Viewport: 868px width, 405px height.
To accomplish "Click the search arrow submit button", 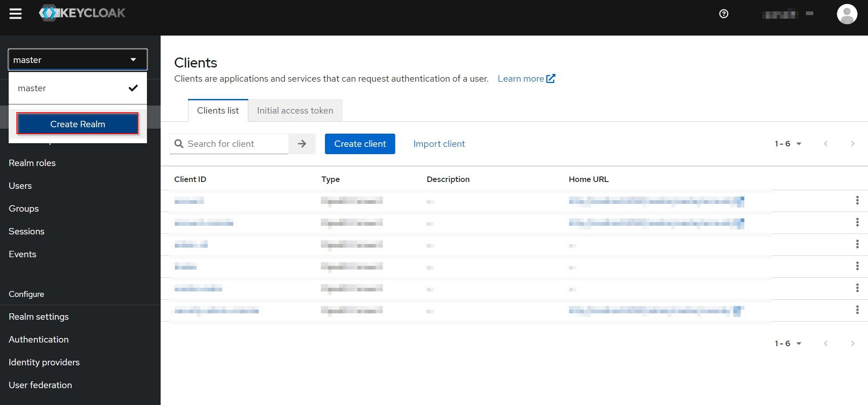I will click(302, 144).
